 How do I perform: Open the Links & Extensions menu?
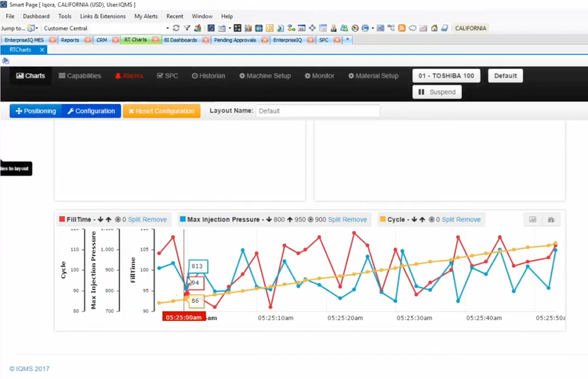tap(103, 16)
